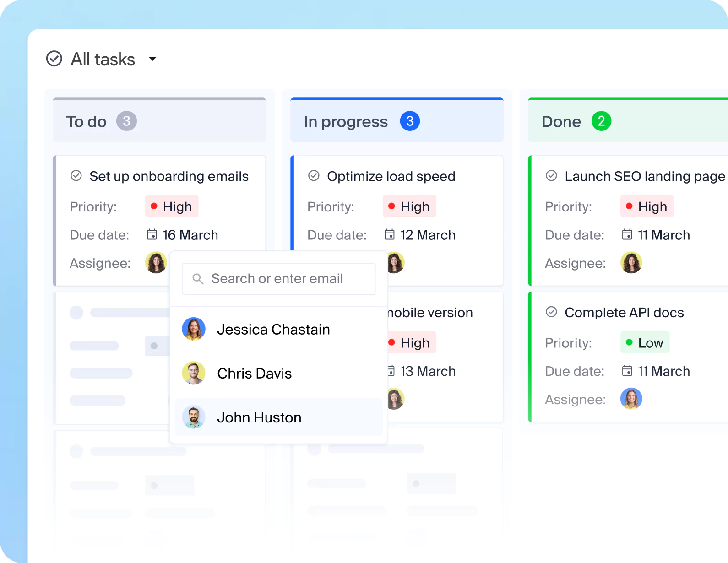Click calendar icon on Complete API docs
Image resolution: width=728 pixels, height=563 pixels.
[x=627, y=371]
